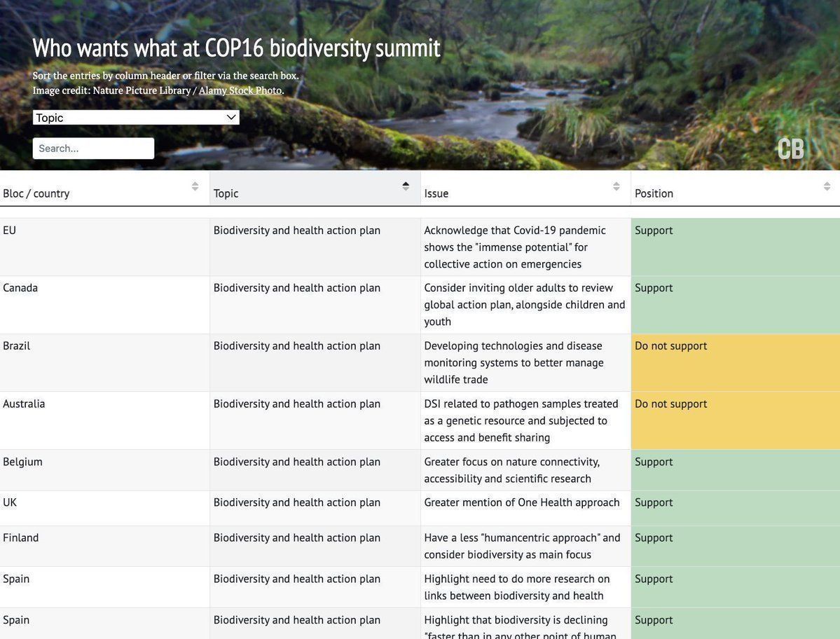Click the topic cell in the Brazil row

pyautogui.click(x=315, y=363)
